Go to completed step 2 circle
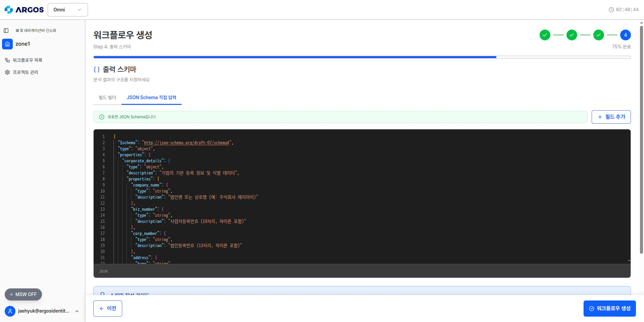 coord(572,35)
